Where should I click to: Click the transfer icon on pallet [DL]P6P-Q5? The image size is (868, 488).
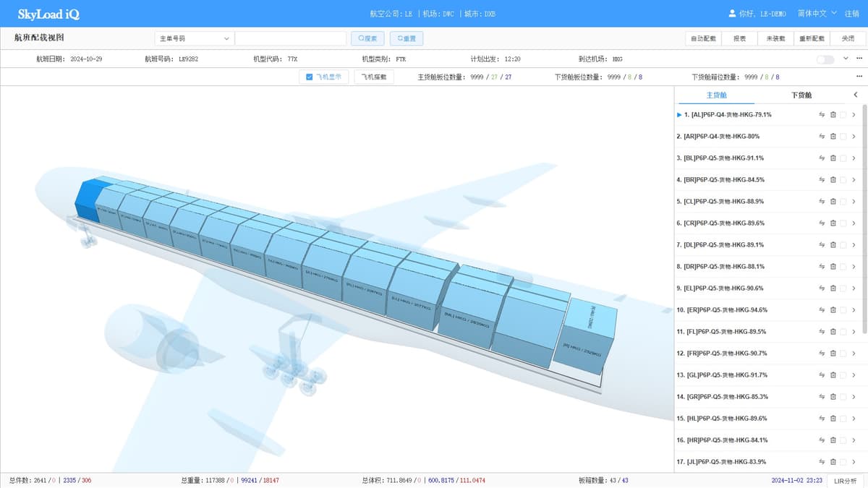[821, 244]
